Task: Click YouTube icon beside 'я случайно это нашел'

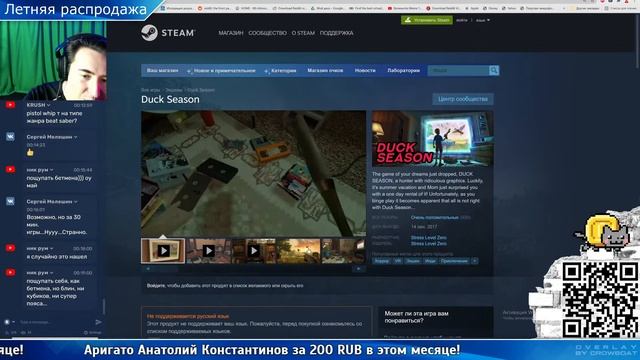Action: click(10, 248)
